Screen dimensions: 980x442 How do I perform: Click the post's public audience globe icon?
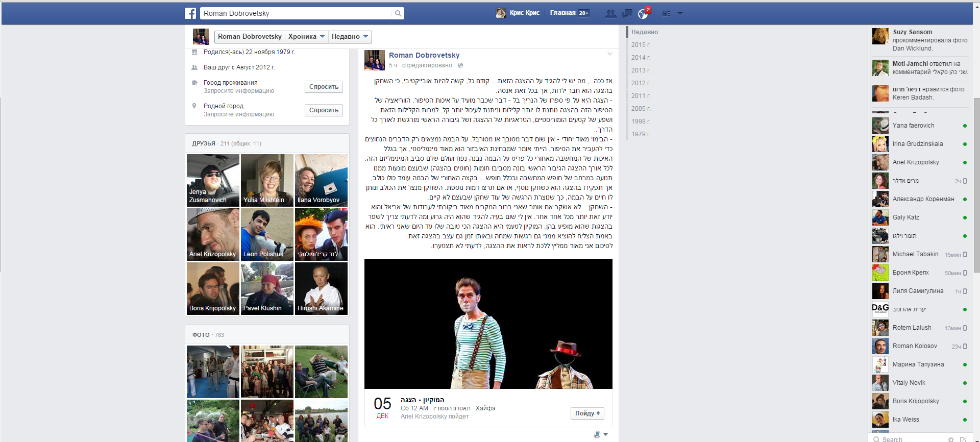coord(460,65)
